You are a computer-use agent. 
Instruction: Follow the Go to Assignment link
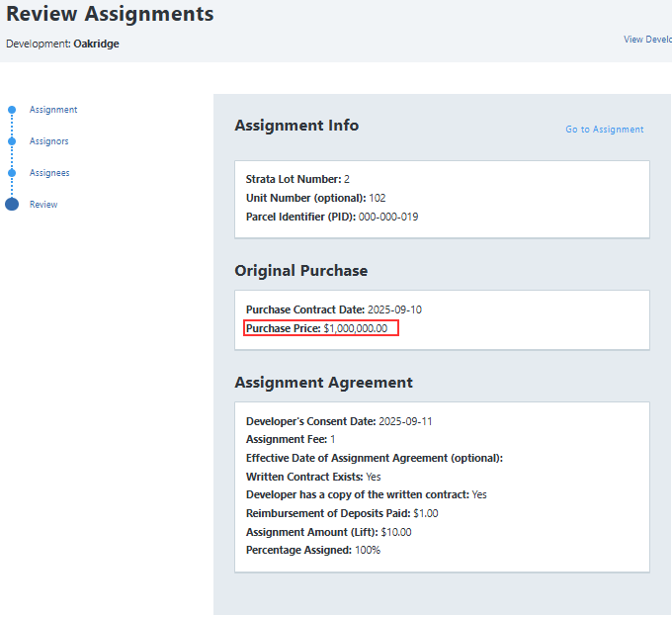(604, 130)
